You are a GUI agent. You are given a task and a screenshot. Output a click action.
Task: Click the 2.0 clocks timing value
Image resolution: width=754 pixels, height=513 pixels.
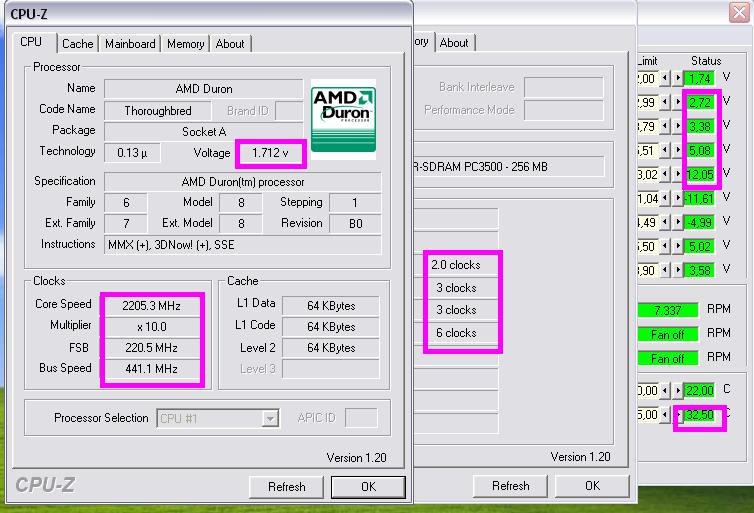[x=456, y=265]
